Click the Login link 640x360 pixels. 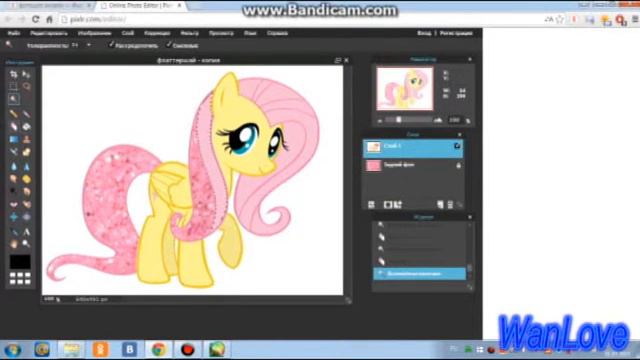tap(424, 33)
